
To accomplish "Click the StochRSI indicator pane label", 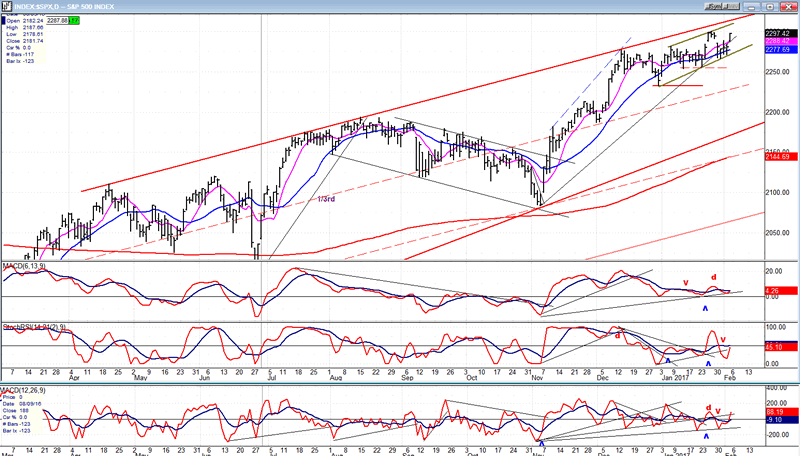I will click(34, 327).
